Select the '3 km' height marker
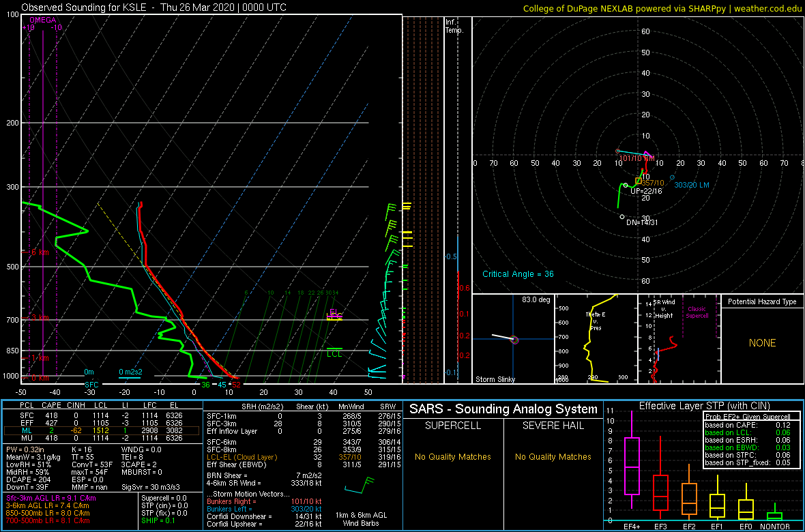Image resolution: width=805 pixels, height=532 pixels. click(35, 318)
